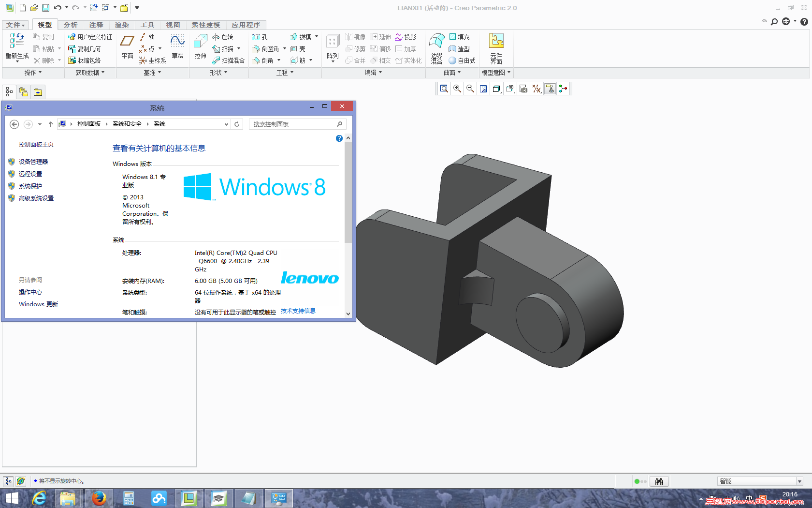Click the System window refresh button

tap(237, 124)
